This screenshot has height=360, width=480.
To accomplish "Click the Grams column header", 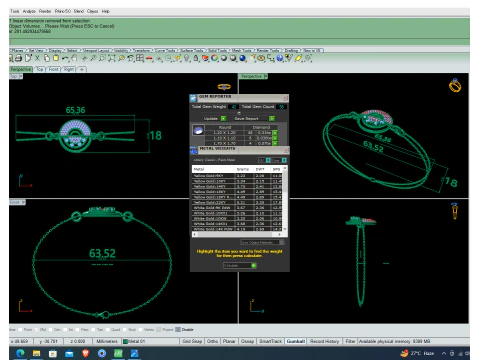I will pyautogui.click(x=244, y=169).
